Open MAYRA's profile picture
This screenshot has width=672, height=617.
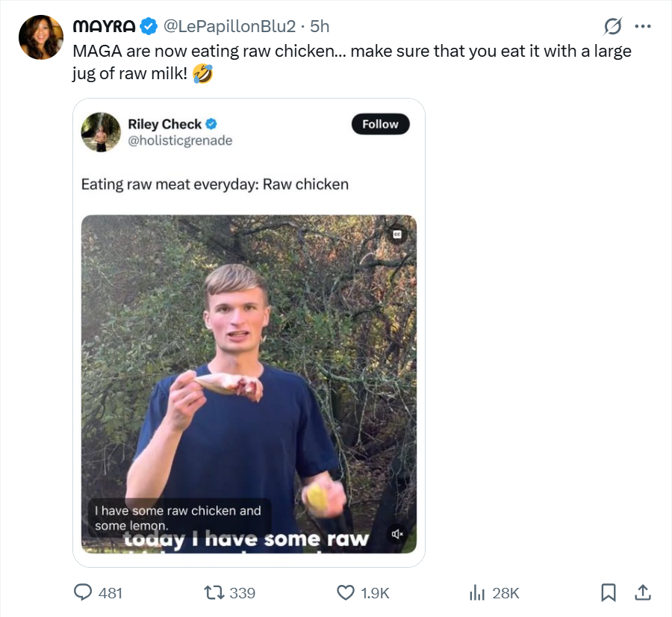[x=40, y=37]
